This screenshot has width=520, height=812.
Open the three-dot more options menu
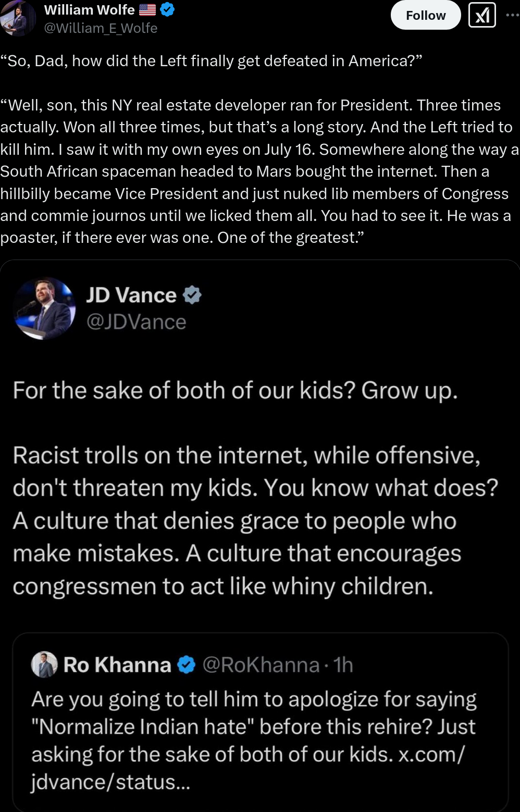coord(512,15)
